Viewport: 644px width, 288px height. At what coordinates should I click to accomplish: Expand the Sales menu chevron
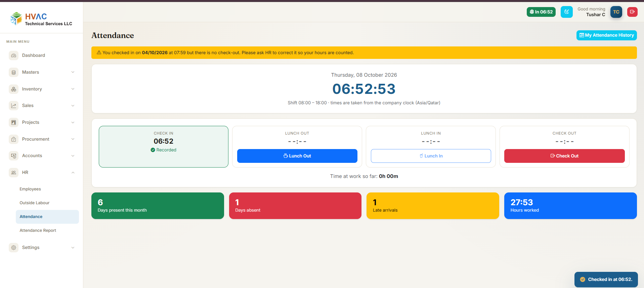[73, 106]
